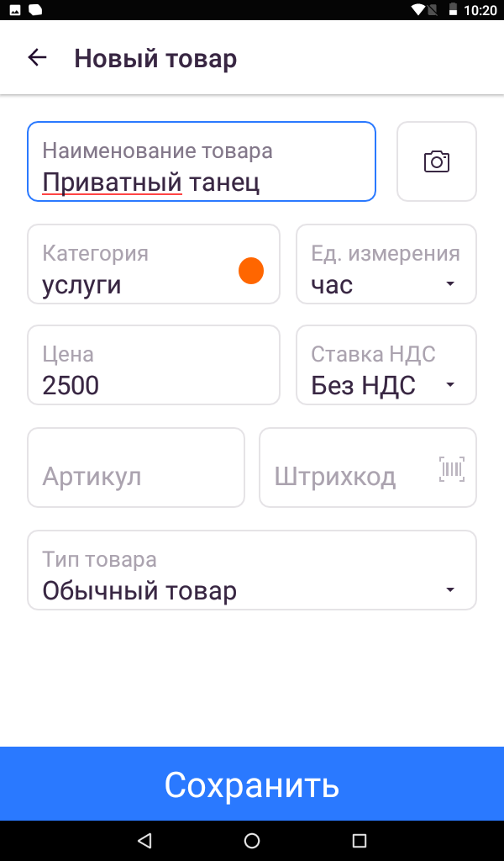Tap the orange category color dot
This screenshot has height=861, width=504.
249,271
